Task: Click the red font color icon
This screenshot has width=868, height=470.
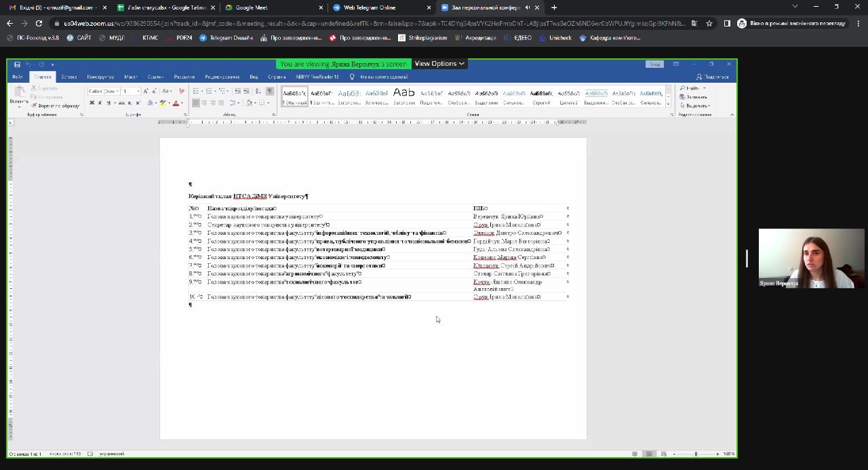Action: pos(176,103)
